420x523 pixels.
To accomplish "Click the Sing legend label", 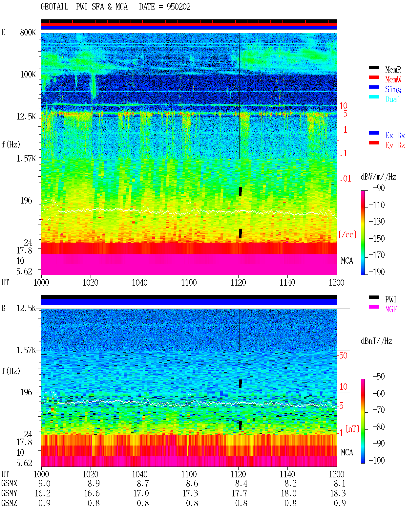I will [x=393, y=89].
